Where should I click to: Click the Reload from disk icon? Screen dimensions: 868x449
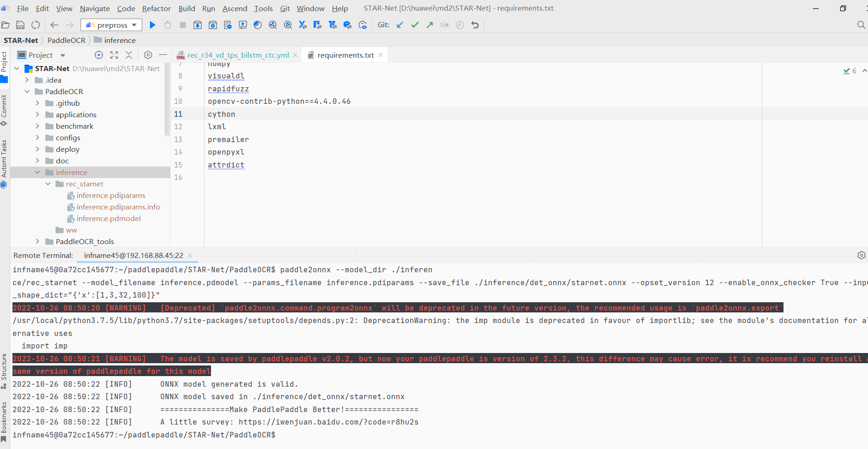[36, 25]
